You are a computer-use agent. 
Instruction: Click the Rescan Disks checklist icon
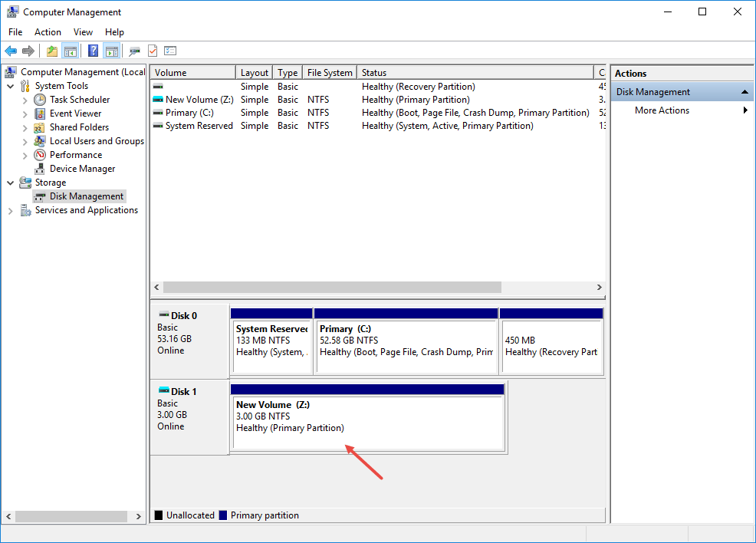click(170, 51)
